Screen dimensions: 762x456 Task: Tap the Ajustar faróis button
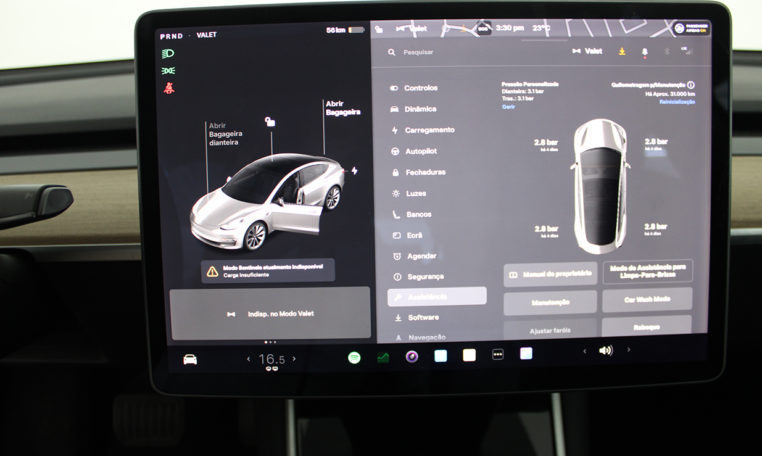pyautogui.click(x=550, y=330)
